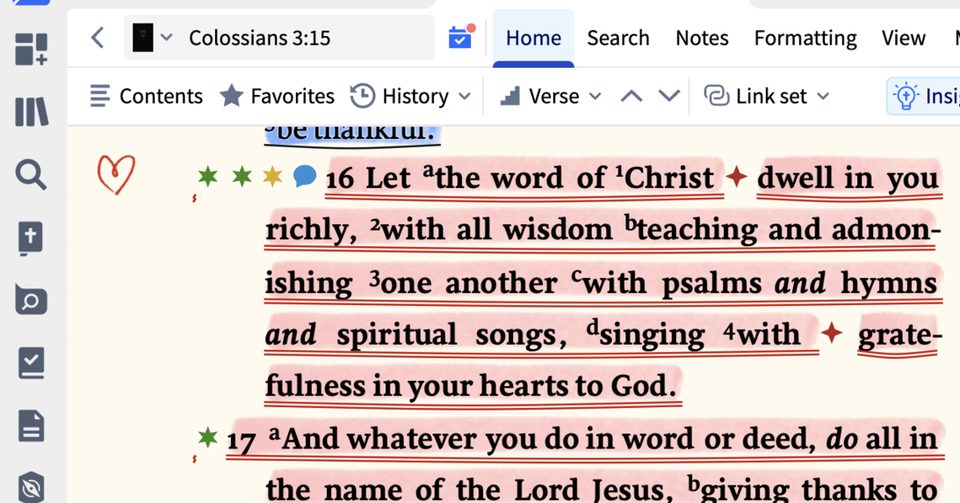
Task: Click the bottom hexagon sidebar icon
Action: pyautogui.click(x=31, y=487)
